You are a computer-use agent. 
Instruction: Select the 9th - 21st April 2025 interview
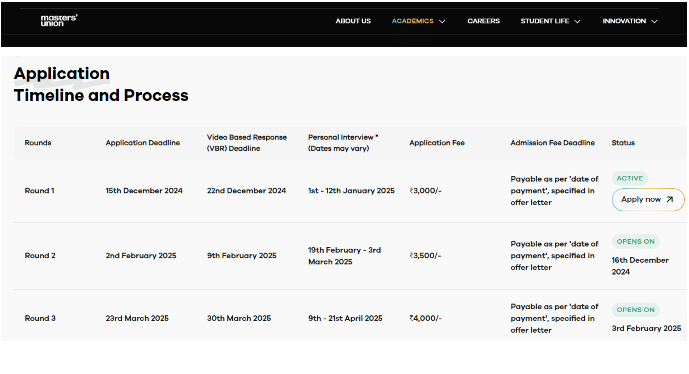(345, 318)
